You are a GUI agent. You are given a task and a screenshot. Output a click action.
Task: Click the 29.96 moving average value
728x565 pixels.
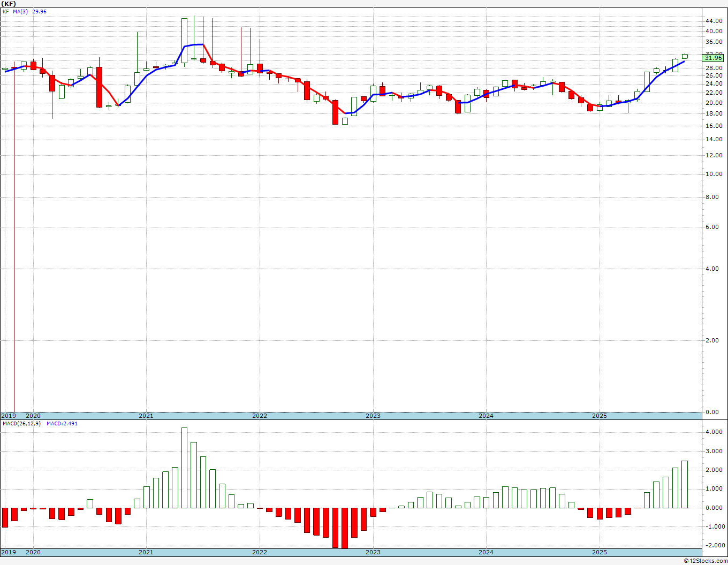(x=39, y=11)
